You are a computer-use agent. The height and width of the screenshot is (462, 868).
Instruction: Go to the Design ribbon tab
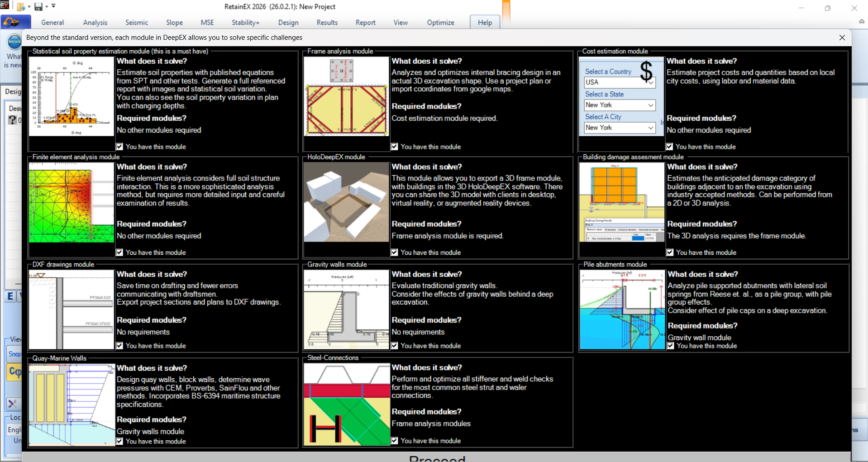coord(288,23)
